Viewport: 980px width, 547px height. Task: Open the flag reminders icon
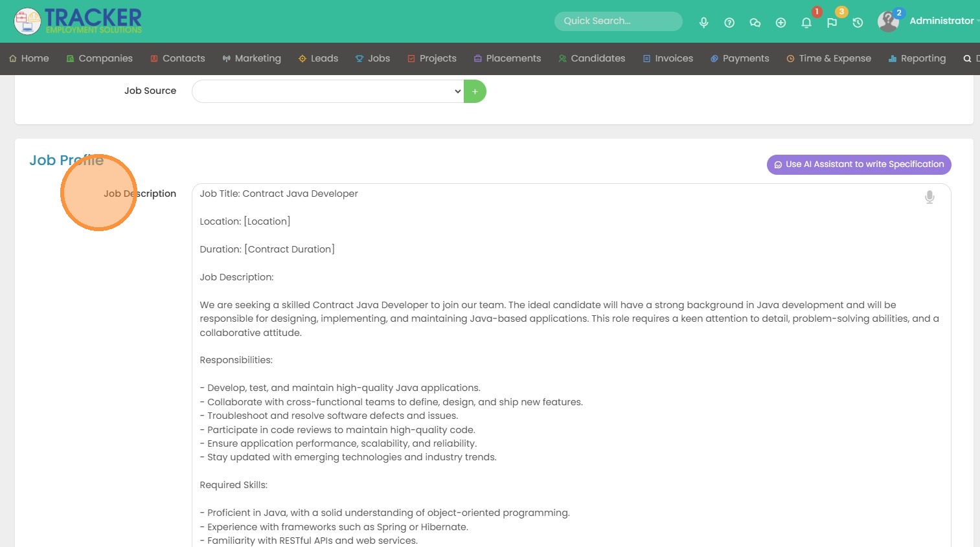832,23
